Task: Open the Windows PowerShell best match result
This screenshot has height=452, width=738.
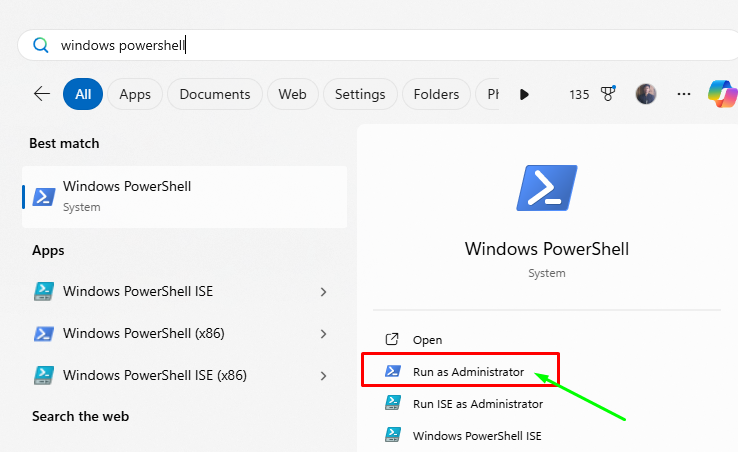Action: (x=184, y=197)
